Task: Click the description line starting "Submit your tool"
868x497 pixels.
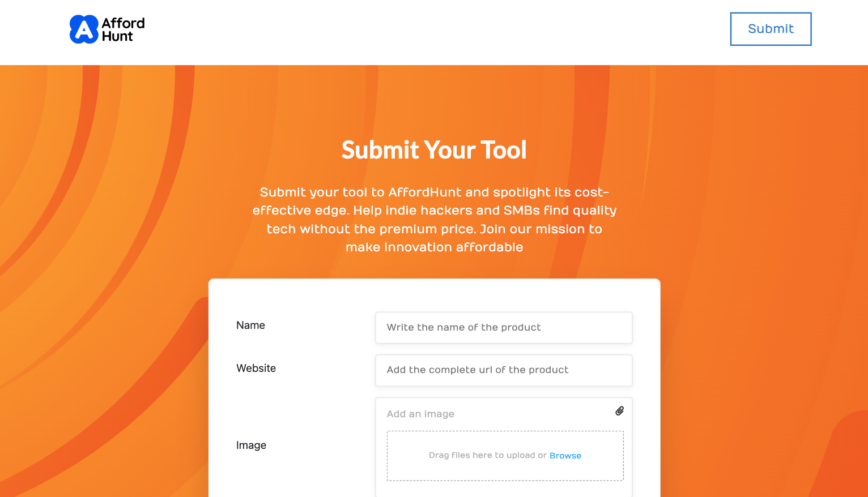Action: click(434, 192)
